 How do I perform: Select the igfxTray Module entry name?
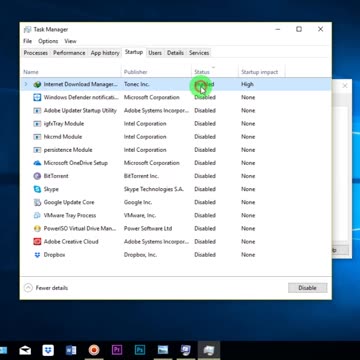[x=64, y=124]
